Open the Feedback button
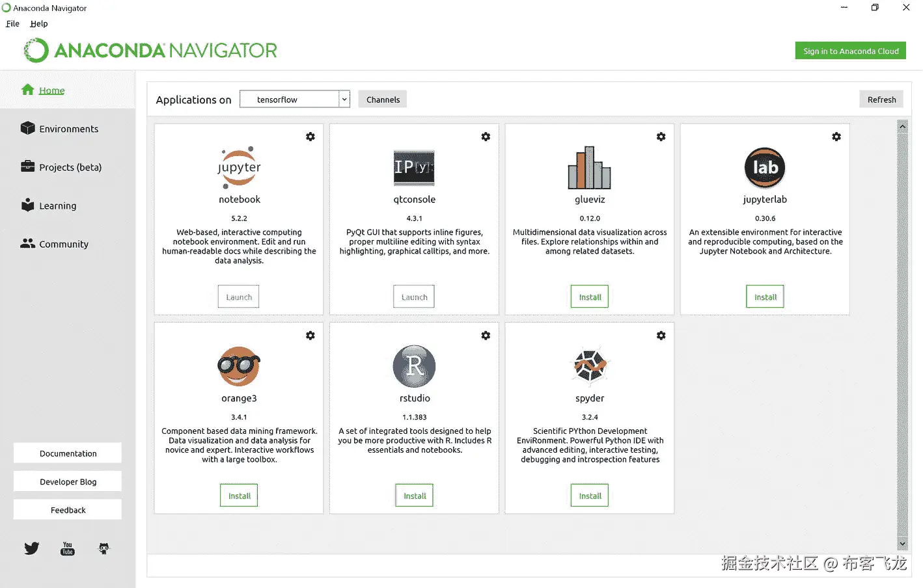The width and height of the screenshot is (923, 588). point(68,510)
